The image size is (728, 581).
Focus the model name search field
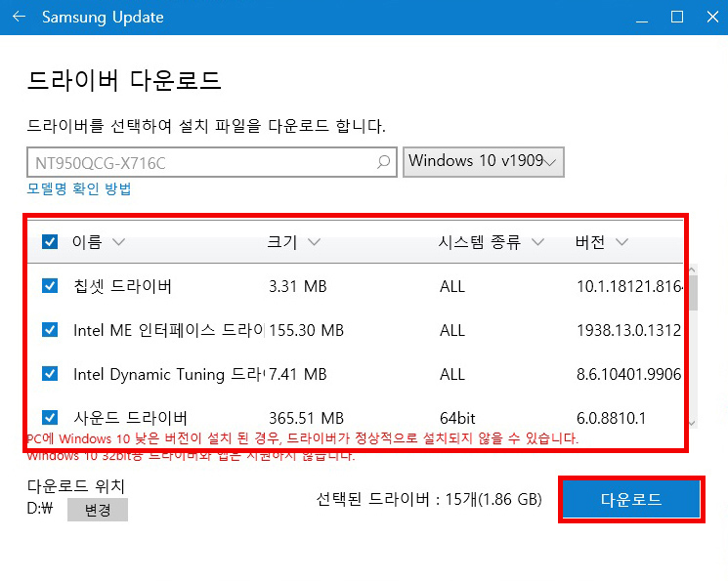[212, 162]
